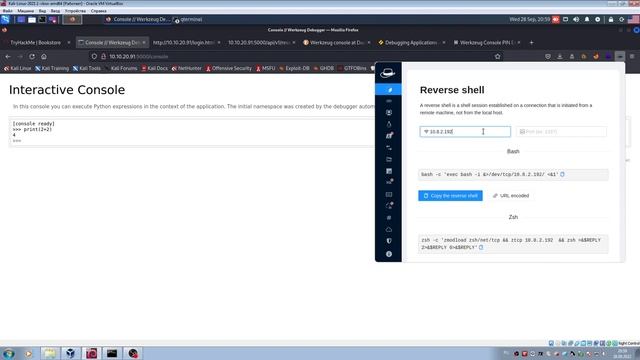This screenshot has height=360, width=640.
Task: Open the Kali Docs bookmark
Action: [155, 68]
